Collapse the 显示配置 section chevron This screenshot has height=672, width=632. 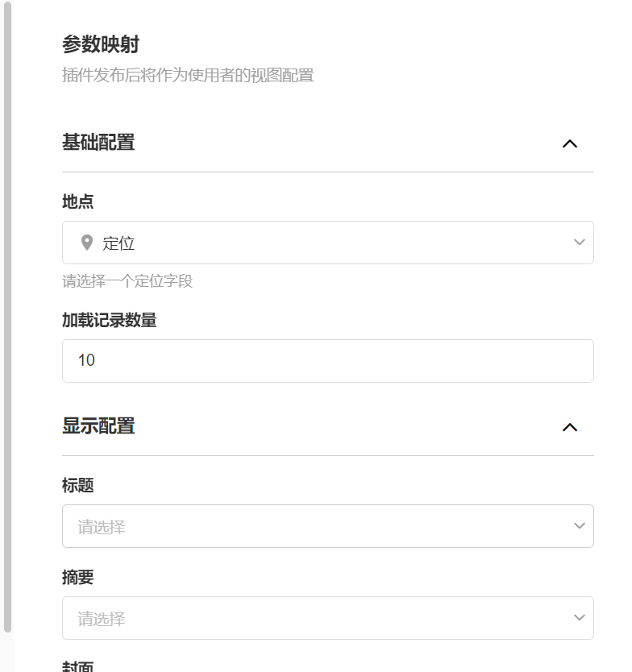(570, 427)
